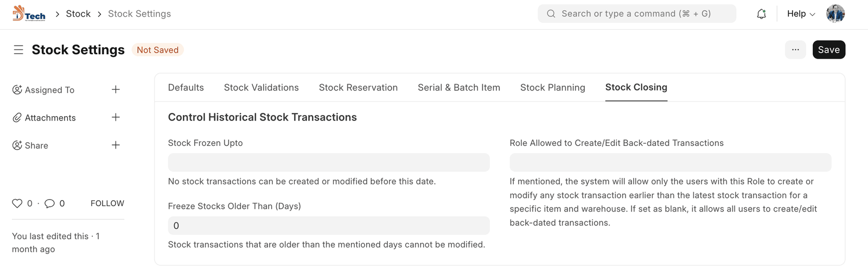
Task: Open the Role Allowed for Back-dated Transactions field
Action: click(670, 162)
